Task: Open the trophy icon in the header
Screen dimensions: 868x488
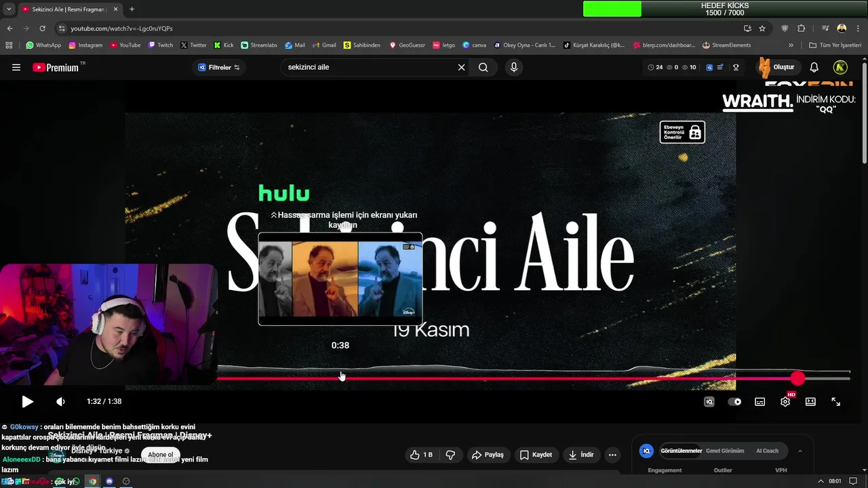Action: (736, 67)
